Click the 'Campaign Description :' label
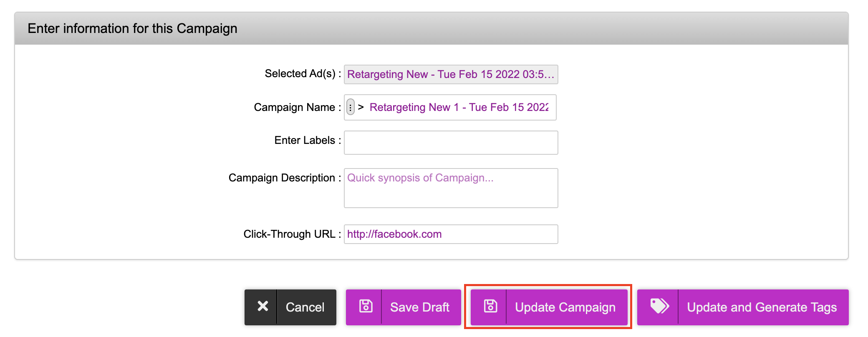 coord(285,178)
